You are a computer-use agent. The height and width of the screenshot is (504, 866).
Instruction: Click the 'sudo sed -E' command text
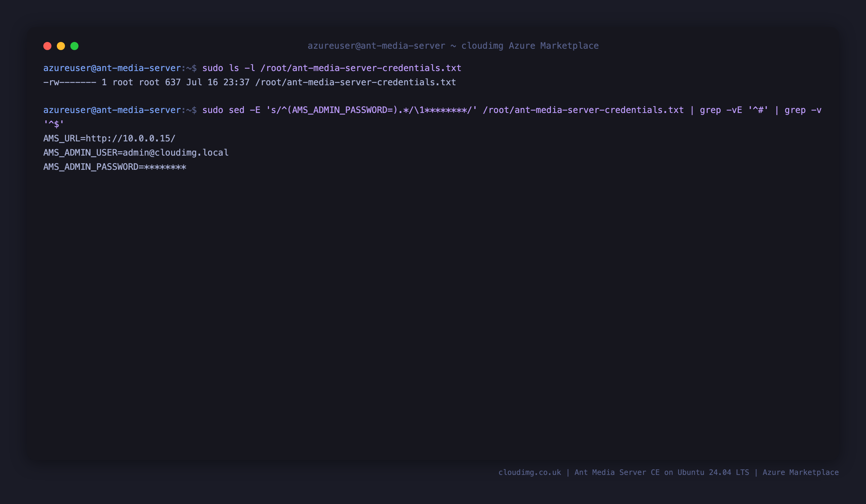coord(231,110)
